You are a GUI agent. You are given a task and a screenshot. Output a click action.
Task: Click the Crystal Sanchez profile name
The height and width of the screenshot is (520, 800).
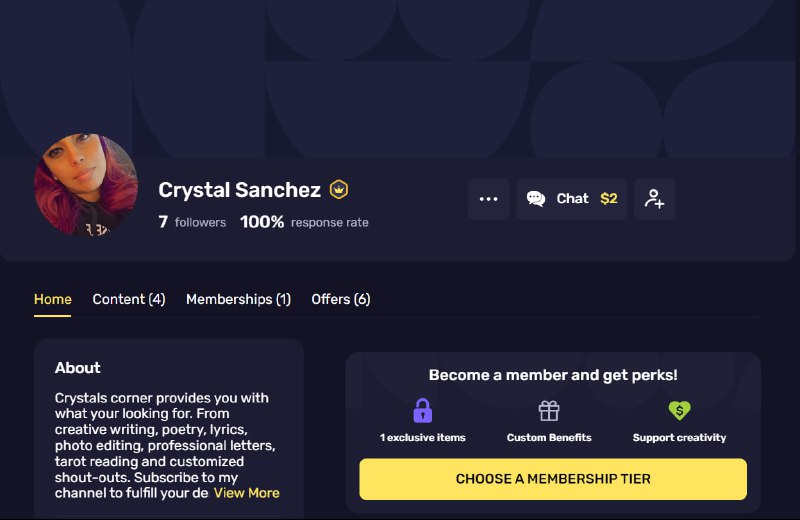239,190
